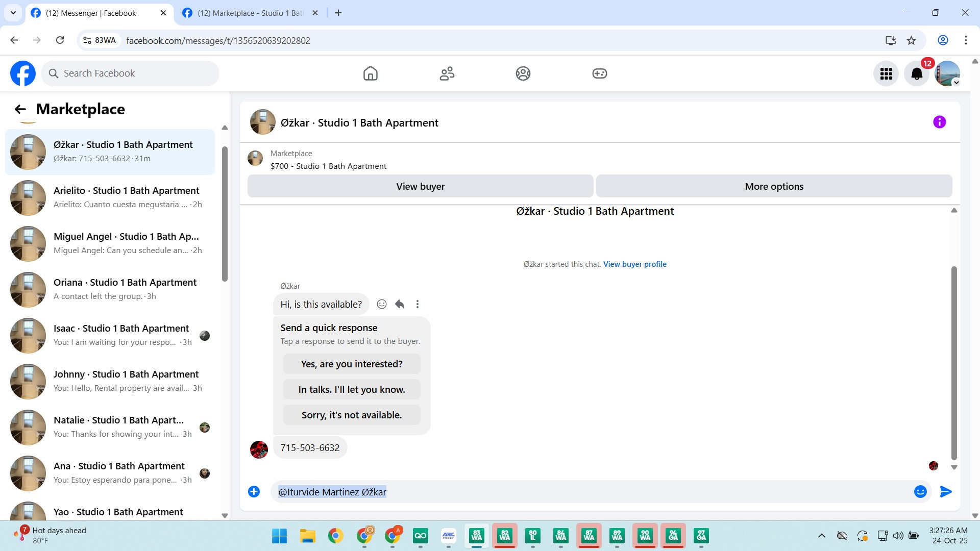980x551 pixels.
Task: Open the Johnny conversation
Action: point(110,382)
